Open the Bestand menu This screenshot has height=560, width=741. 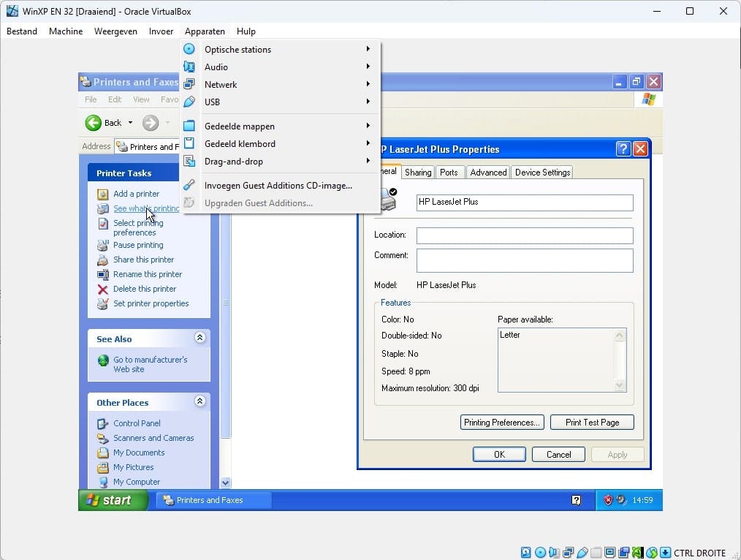[22, 31]
